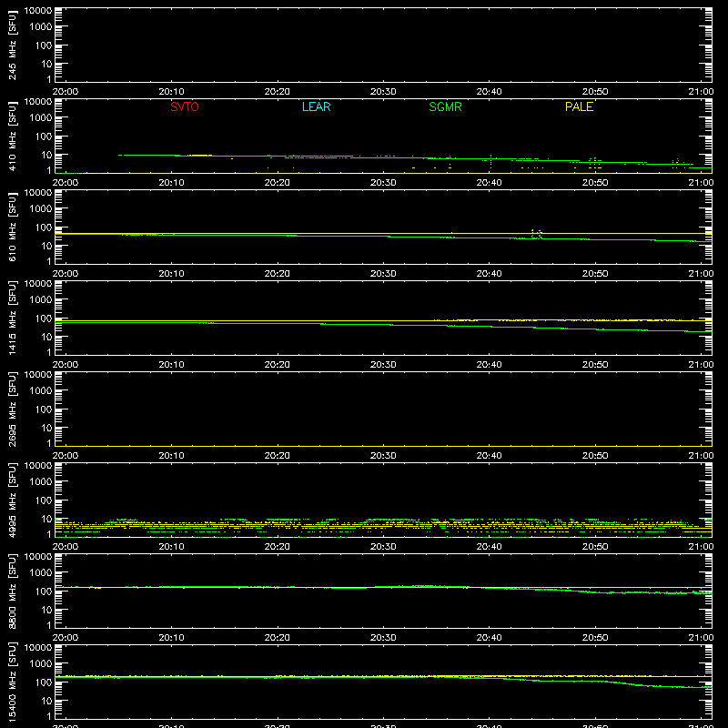The height and width of the screenshot is (728, 728).
Task: Click the 20:30 time label under 1415 MHz plot
Action: pyautogui.click(x=383, y=365)
